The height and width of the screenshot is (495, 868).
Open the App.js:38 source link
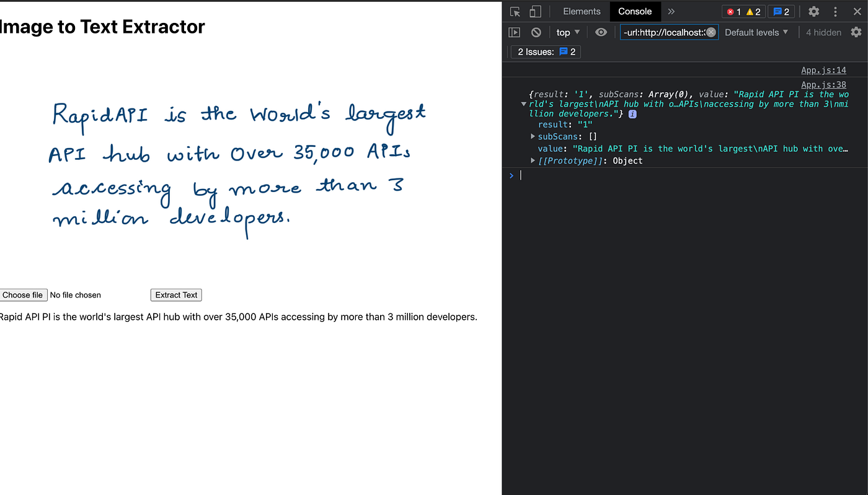coord(823,85)
